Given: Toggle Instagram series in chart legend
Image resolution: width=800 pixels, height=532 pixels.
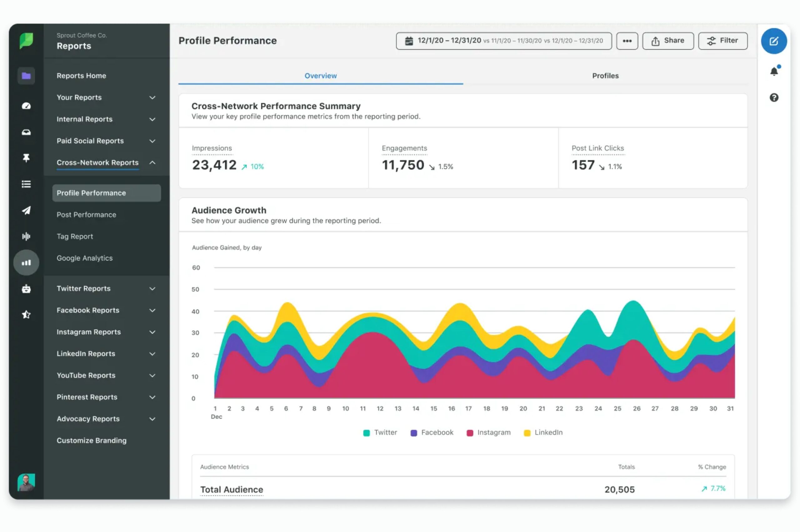Looking at the screenshot, I should tap(488, 433).
